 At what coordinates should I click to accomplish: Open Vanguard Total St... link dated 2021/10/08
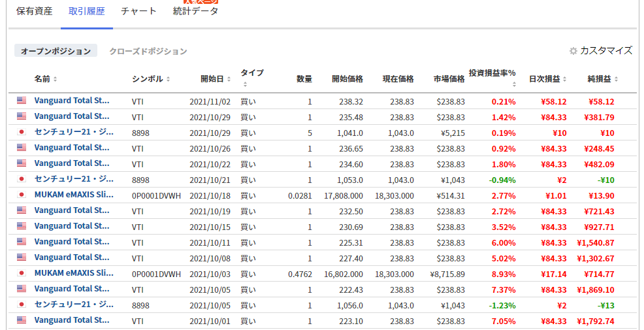[x=72, y=257]
